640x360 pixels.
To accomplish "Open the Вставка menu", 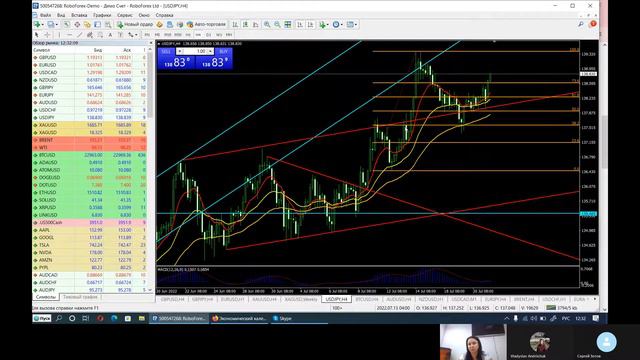I will pyautogui.click(x=79, y=15).
